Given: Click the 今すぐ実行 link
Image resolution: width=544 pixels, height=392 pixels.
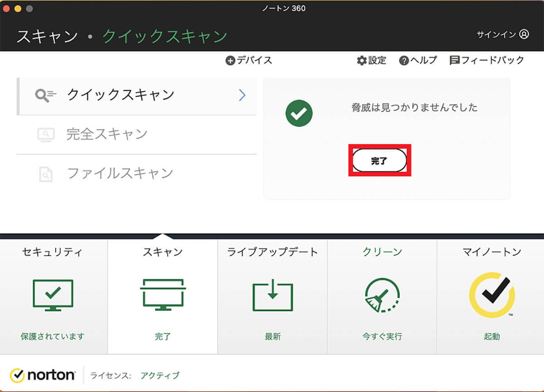Looking at the screenshot, I should click(x=382, y=337).
